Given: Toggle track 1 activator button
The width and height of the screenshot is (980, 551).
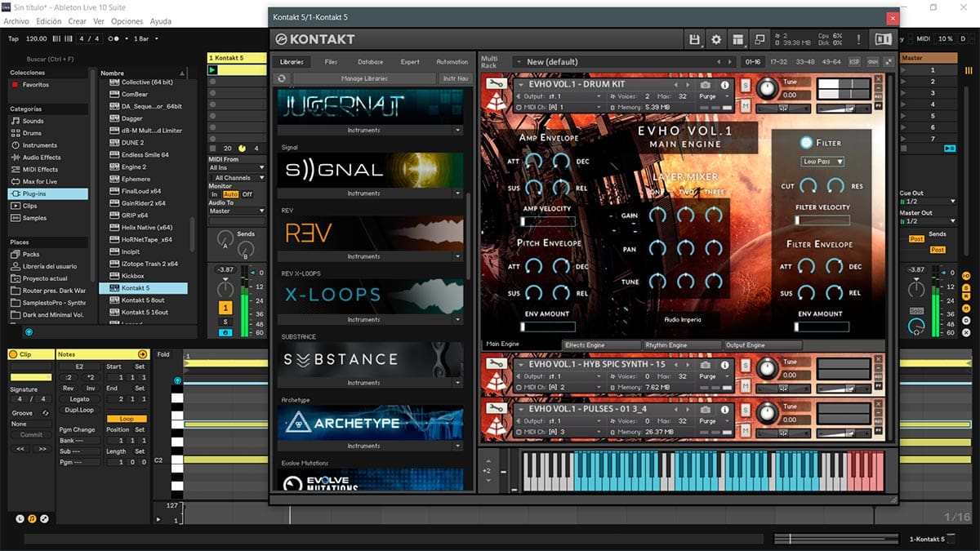Looking at the screenshot, I should (x=225, y=308).
